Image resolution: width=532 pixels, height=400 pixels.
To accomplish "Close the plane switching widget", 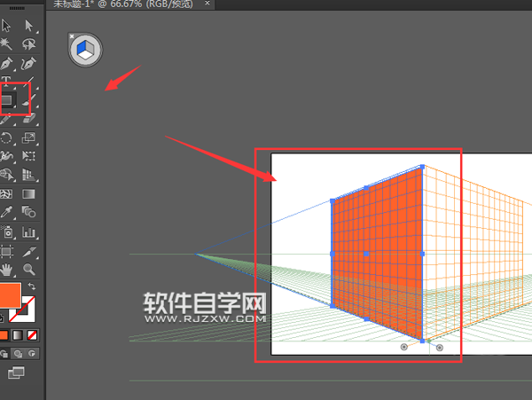I will point(72,36).
